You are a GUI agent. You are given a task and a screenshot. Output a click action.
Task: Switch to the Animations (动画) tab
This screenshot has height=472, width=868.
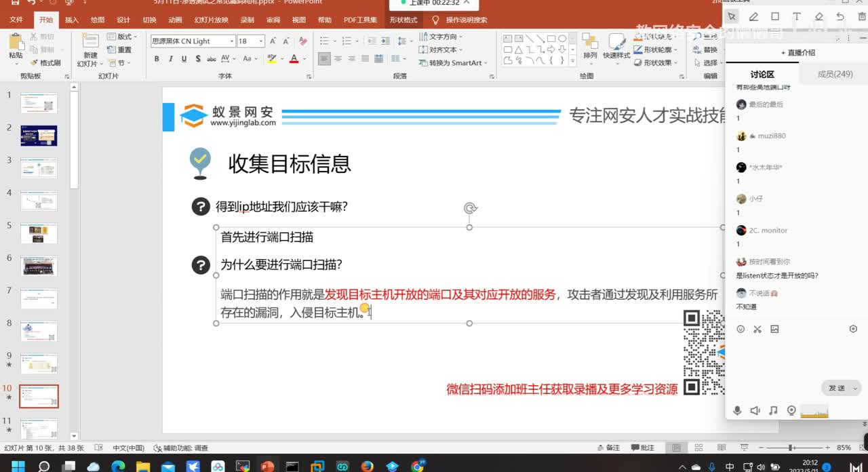click(175, 20)
